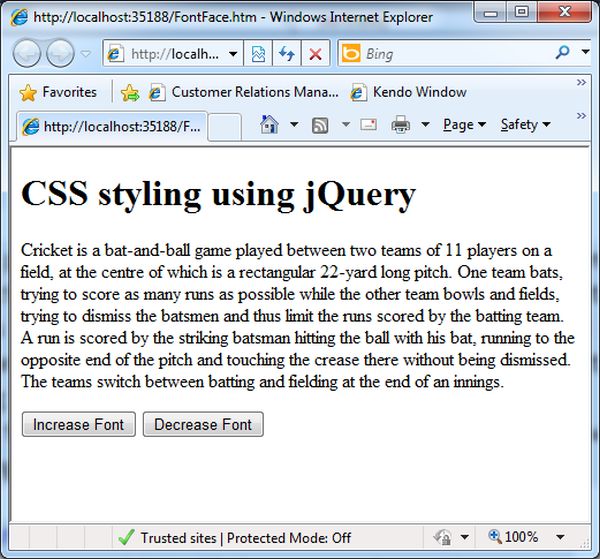Click the Refresh page icon
Screen dimensions: 600x559
(x=287, y=54)
